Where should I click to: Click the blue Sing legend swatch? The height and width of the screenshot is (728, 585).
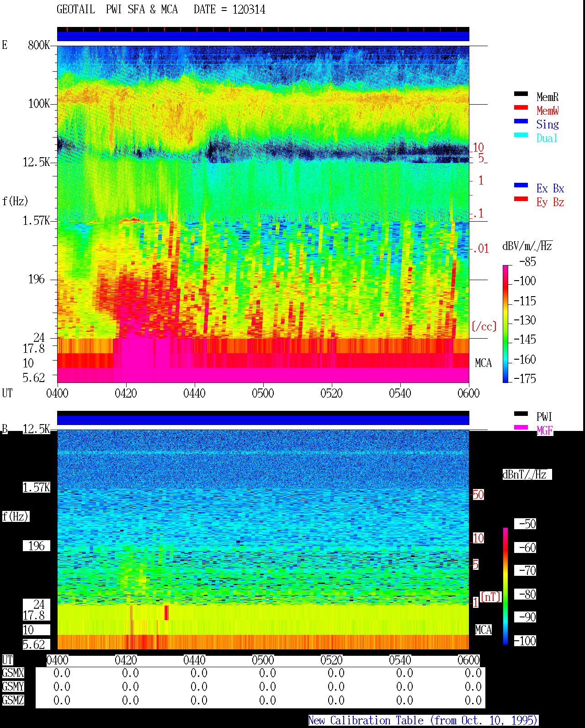521,121
